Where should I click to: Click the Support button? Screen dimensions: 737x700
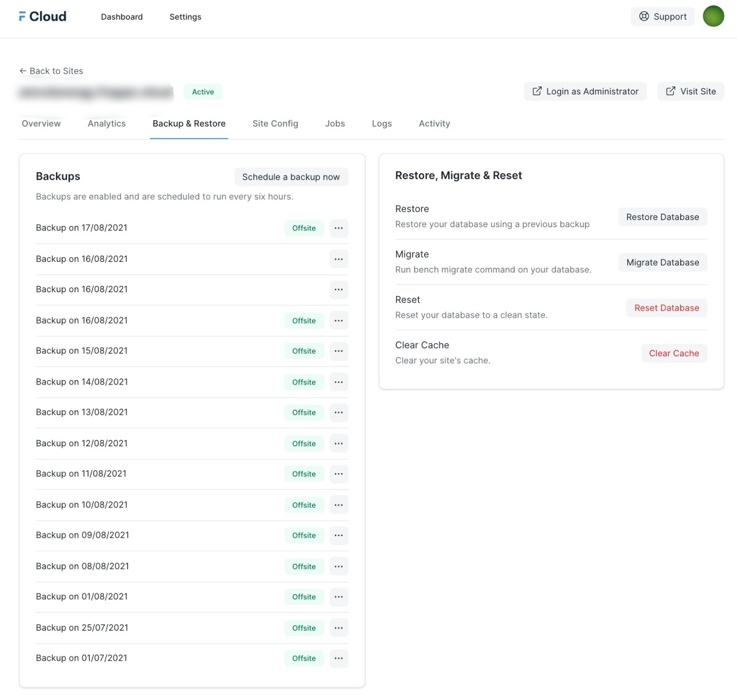coord(662,16)
